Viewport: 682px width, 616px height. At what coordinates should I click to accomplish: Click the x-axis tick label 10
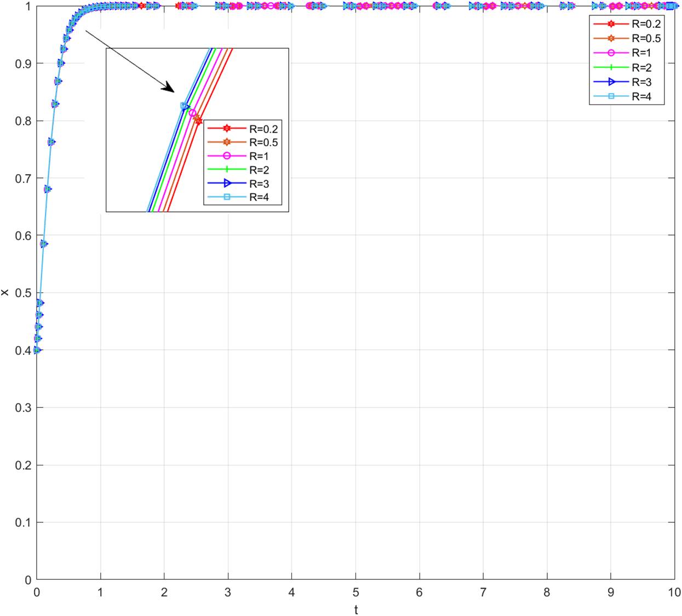(673, 592)
